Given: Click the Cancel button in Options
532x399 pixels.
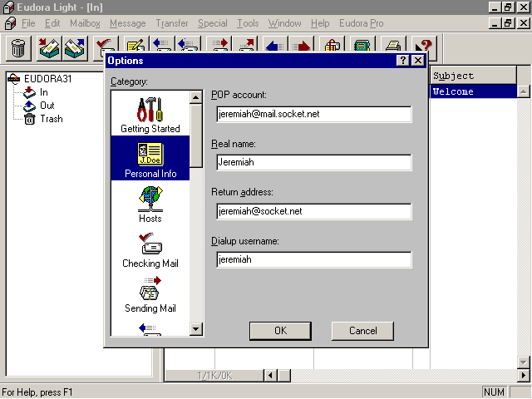Looking at the screenshot, I should point(362,331).
